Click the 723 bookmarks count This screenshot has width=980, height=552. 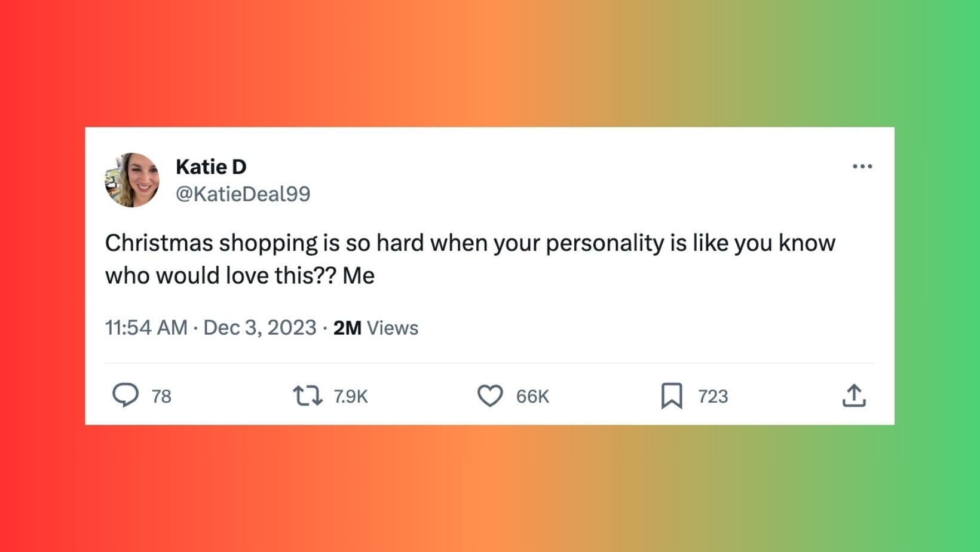pyautogui.click(x=713, y=396)
